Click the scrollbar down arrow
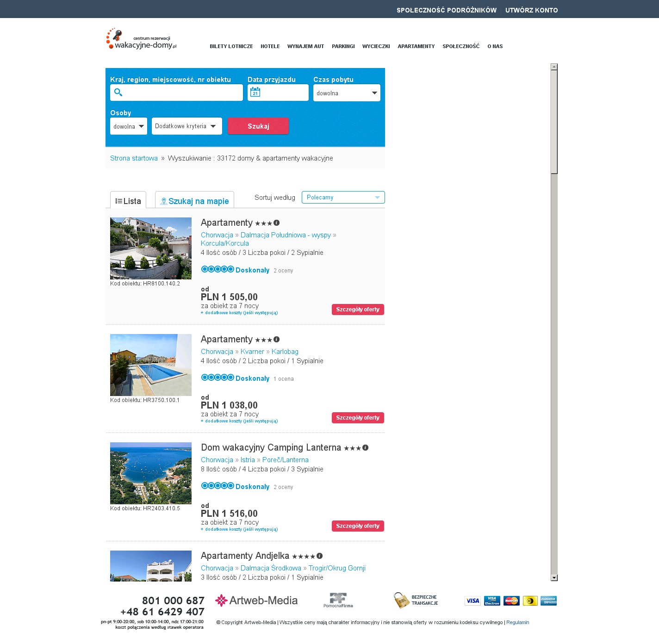The width and height of the screenshot is (659, 644). [554, 578]
